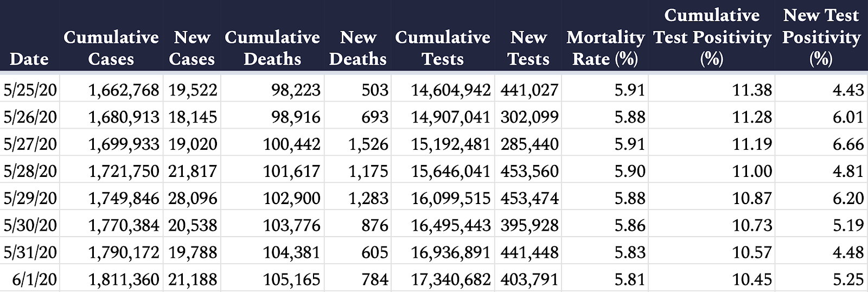
Task: Click the cumulative tests value 15,646,041
Action: [x=450, y=170]
